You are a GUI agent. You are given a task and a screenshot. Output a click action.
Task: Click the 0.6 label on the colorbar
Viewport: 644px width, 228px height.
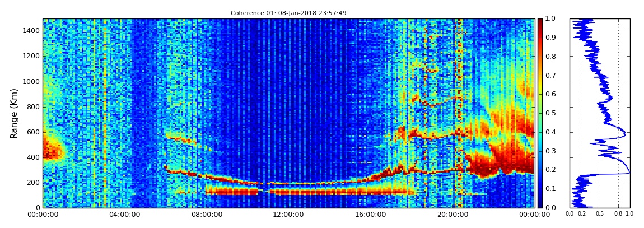click(x=549, y=94)
